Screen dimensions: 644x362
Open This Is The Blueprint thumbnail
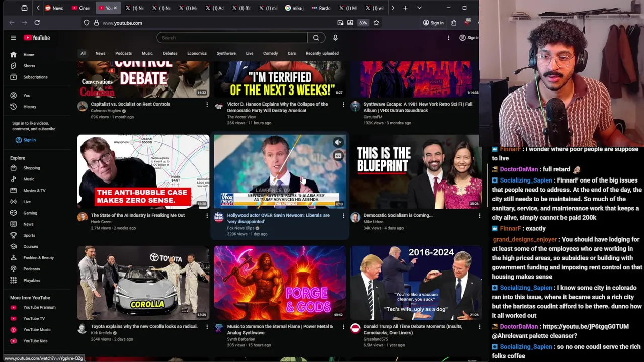[x=416, y=171]
